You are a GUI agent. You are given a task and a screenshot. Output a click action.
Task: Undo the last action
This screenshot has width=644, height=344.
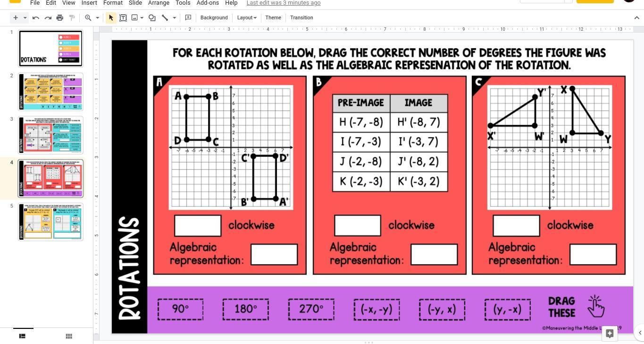[x=36, y=17]
